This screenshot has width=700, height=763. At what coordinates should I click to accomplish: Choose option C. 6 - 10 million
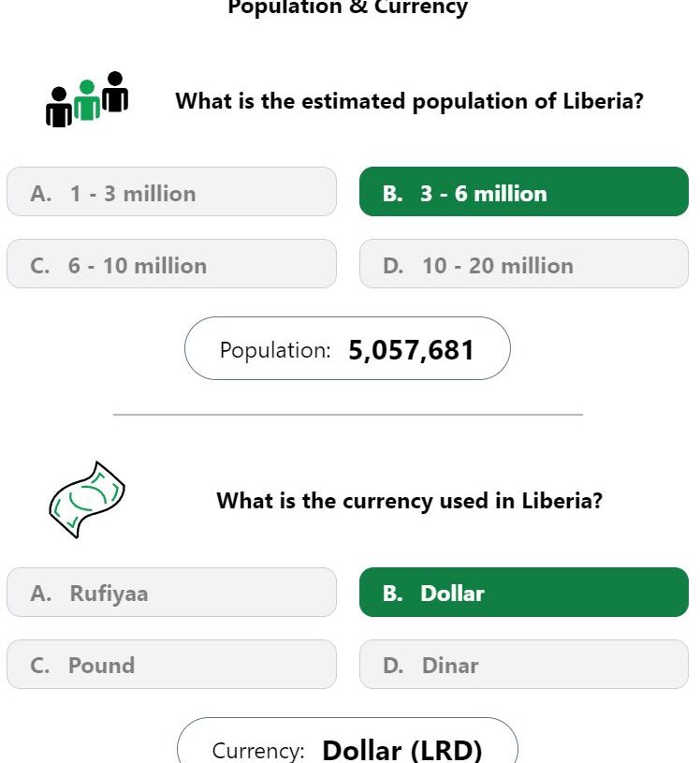pyautogui.click(x=171, y=264)
